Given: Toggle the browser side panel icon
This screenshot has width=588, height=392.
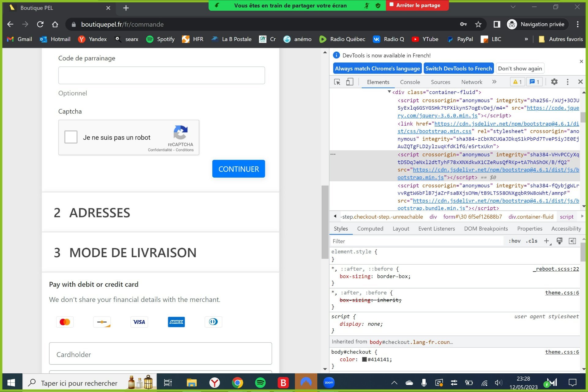Looking at the screenshot, I should click(x=497, y=24).
